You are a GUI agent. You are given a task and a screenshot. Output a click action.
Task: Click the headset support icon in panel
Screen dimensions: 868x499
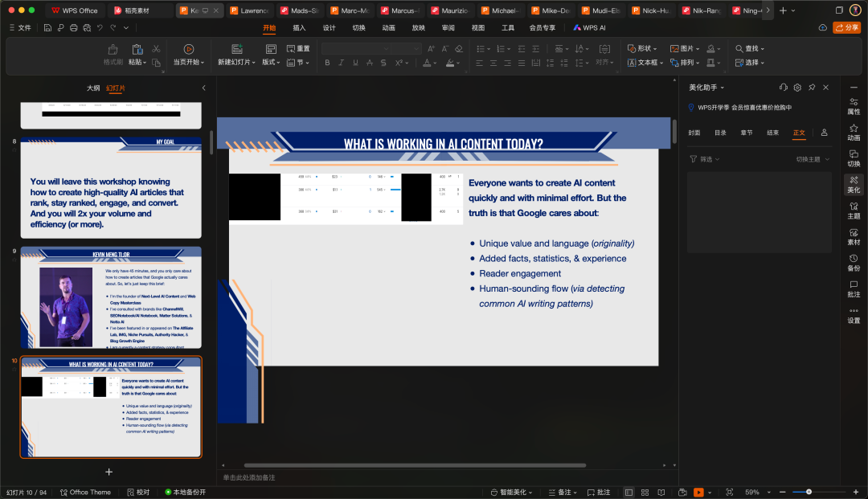[x=783, y=88]
